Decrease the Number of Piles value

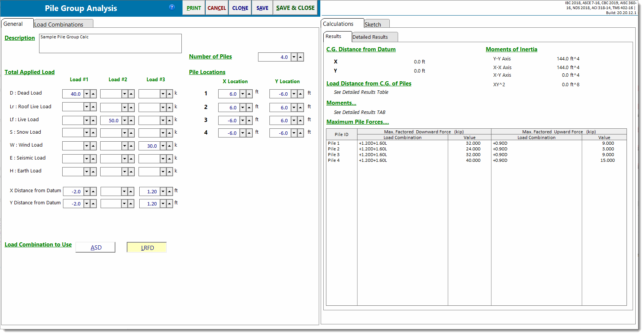294,57
